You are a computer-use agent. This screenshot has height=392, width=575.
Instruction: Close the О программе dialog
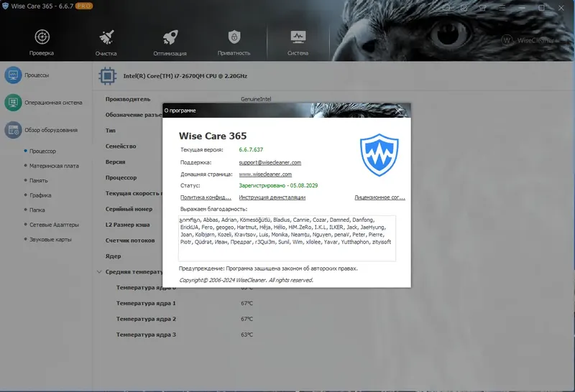coord(399,111)
